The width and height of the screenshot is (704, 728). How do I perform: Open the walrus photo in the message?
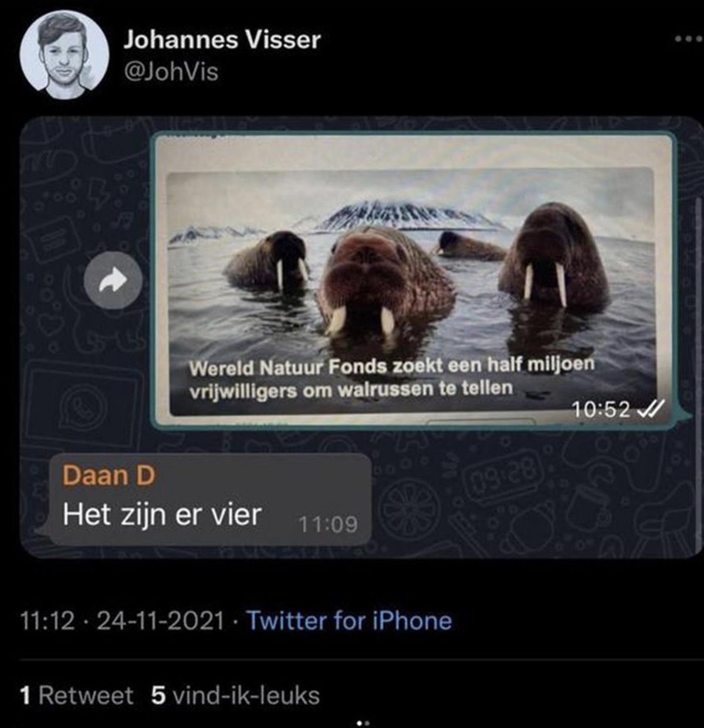point(411,292)
